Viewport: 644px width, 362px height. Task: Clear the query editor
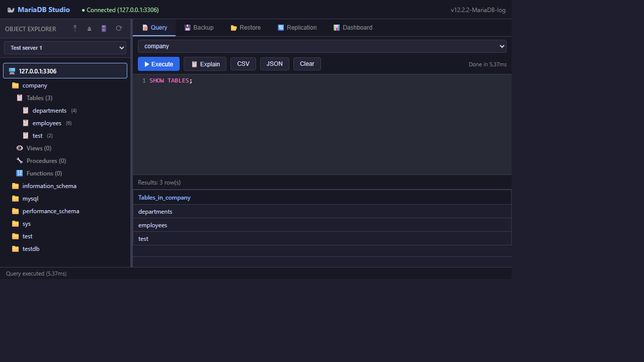tap(307, 64)
